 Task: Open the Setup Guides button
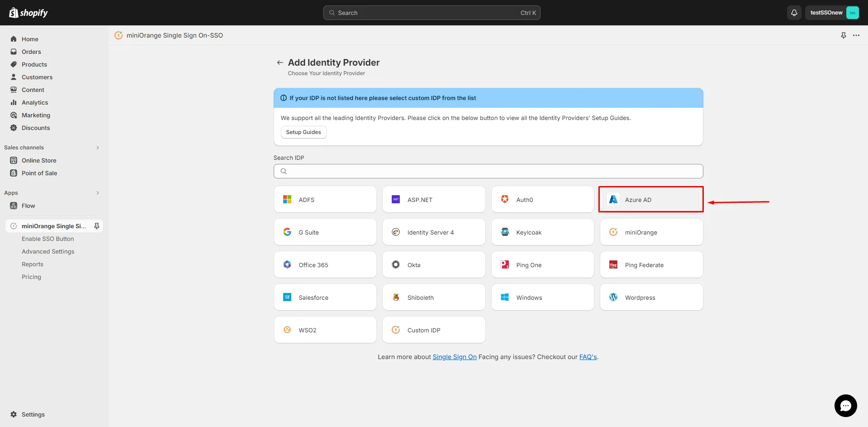click(304, 132)
